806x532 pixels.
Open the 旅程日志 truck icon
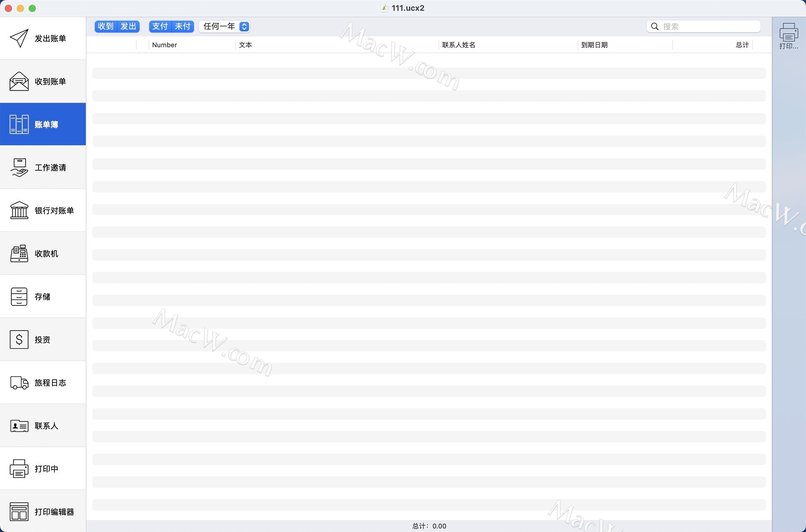coord(19,383)
